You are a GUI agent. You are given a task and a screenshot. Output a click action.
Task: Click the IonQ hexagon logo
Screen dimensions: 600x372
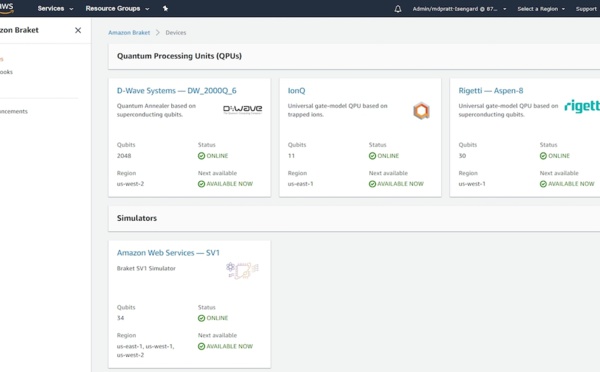click(x=421, y=111)
